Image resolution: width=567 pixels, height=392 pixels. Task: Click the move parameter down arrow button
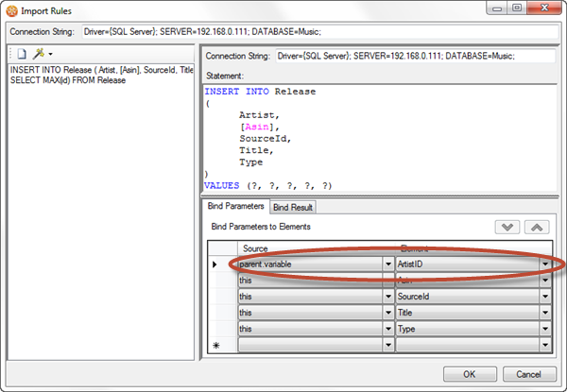coord(507,228)
